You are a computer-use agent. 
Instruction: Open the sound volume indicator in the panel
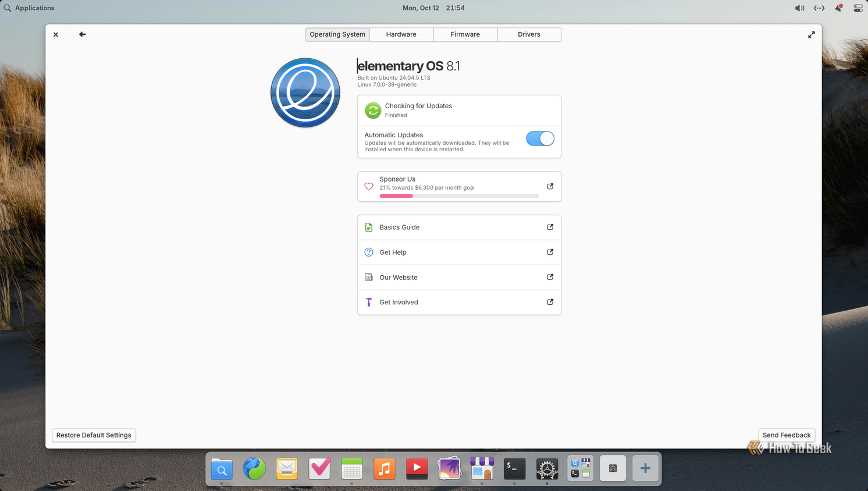click(x=800, y=8)
